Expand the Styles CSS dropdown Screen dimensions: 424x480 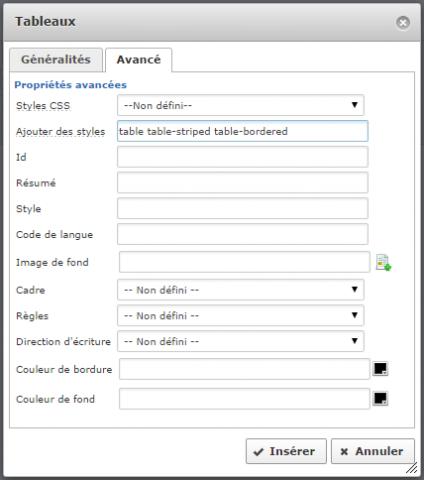click(240, 105)
